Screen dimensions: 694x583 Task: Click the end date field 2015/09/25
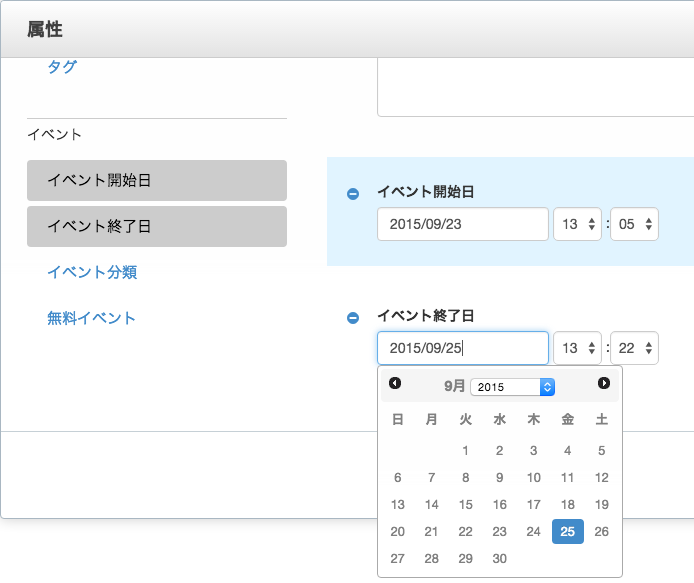click(463, 348)
